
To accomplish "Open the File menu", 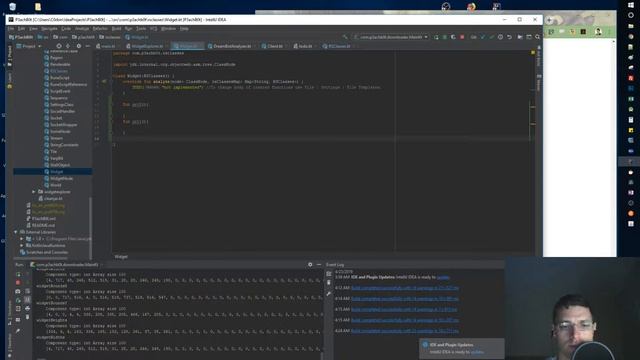I will pos(11,29).
